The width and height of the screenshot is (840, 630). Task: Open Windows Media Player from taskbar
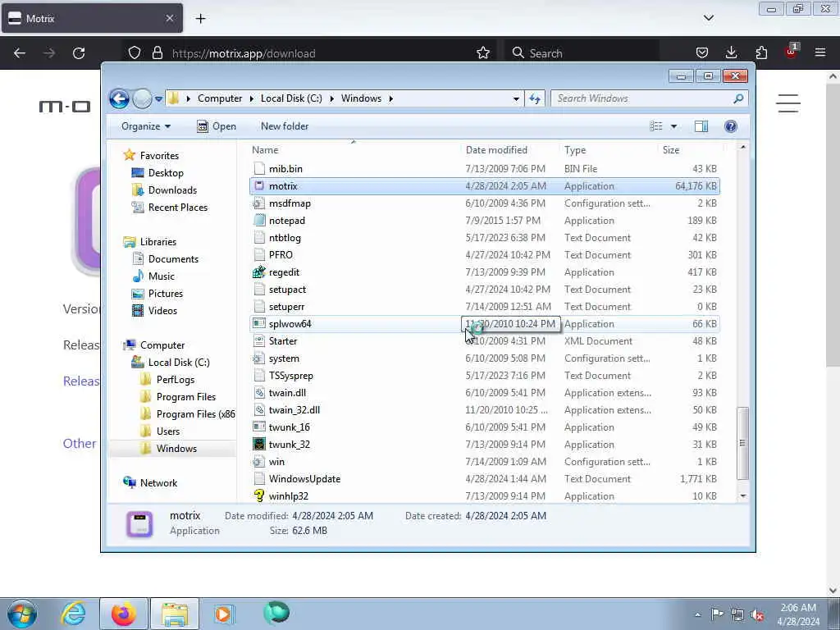(x=223, y=614)
